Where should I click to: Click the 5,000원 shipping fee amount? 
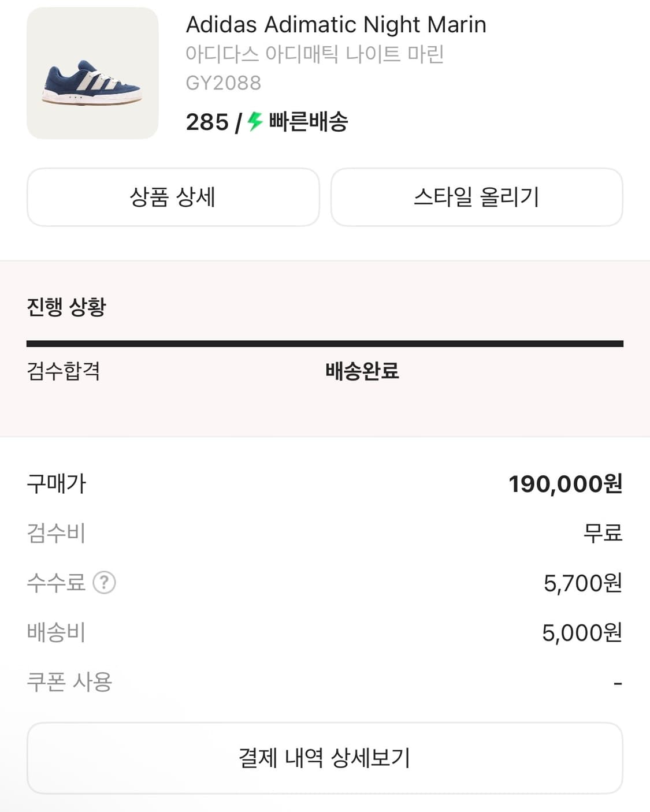(x=582, y=633)
